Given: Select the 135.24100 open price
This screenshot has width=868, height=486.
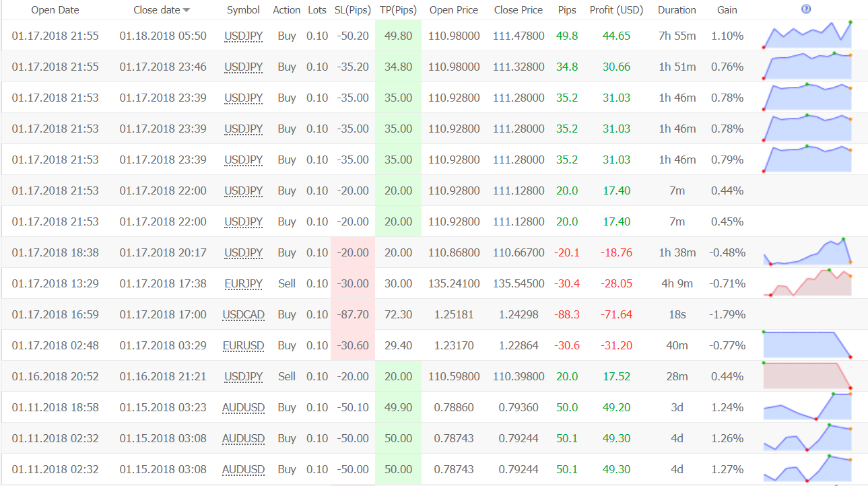Looking at the screenshot, I should tap(454, 284).
